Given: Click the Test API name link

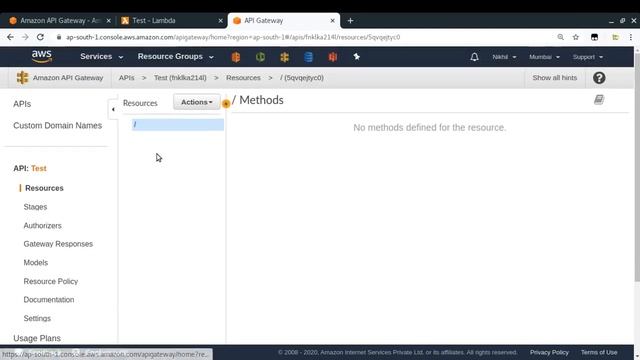Looking at the screenshot, I should click(39, 169).
